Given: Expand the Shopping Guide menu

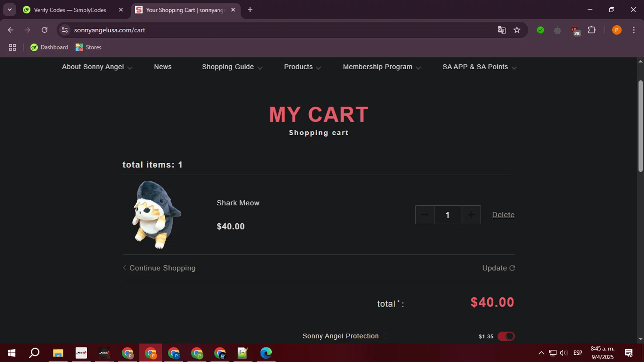Looking at the screenshot, I should tap(232, 67).
